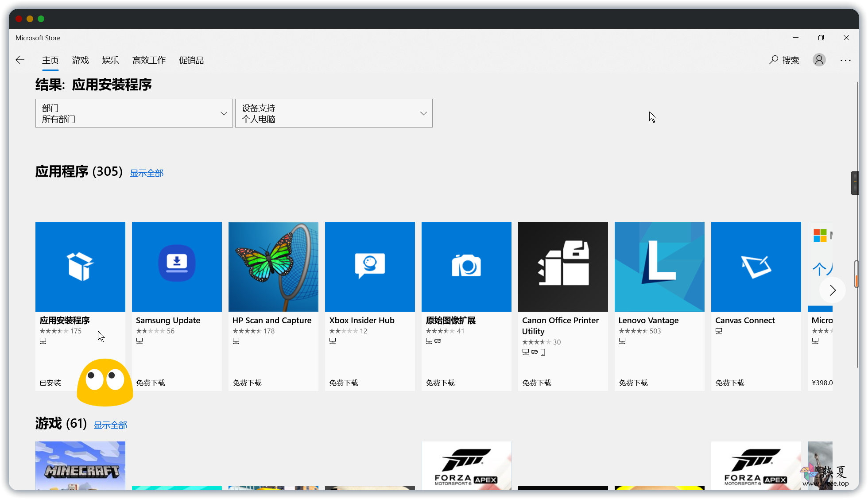Click the Lenovo Vantage rating count 503
This screenshot has width=868, height=499.
(x=655, y=331)
